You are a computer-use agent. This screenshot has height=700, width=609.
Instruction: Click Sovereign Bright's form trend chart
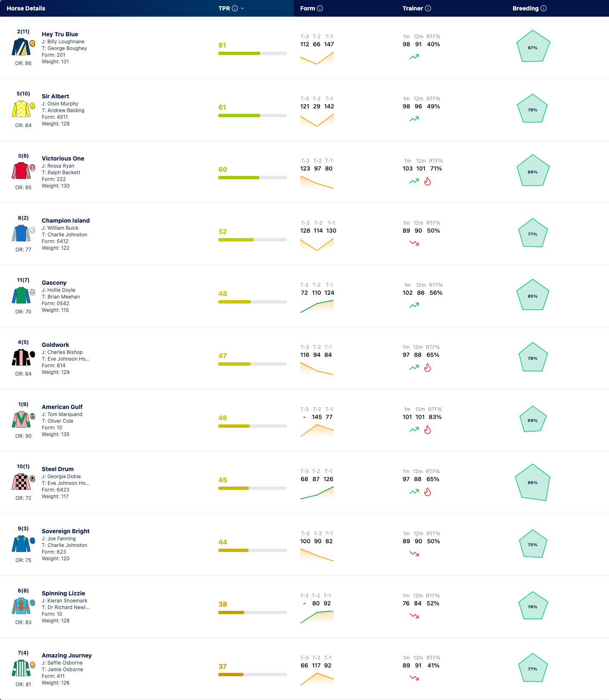tap(317, 555)
